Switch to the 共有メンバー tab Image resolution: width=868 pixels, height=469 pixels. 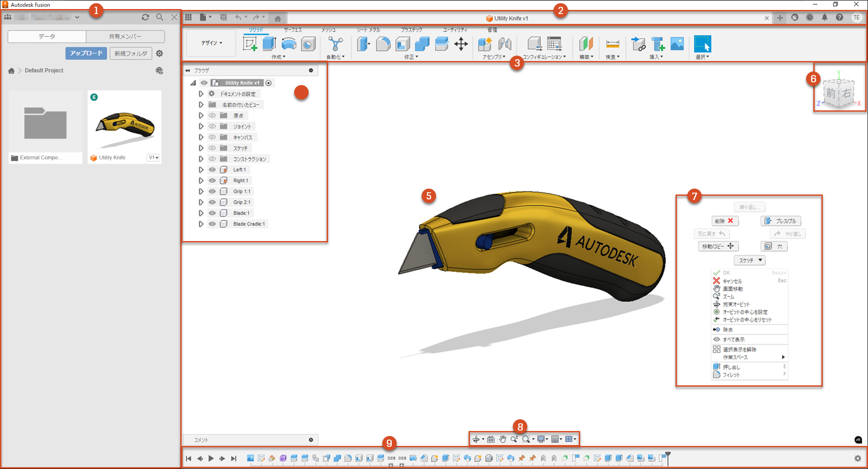point(125,36)
